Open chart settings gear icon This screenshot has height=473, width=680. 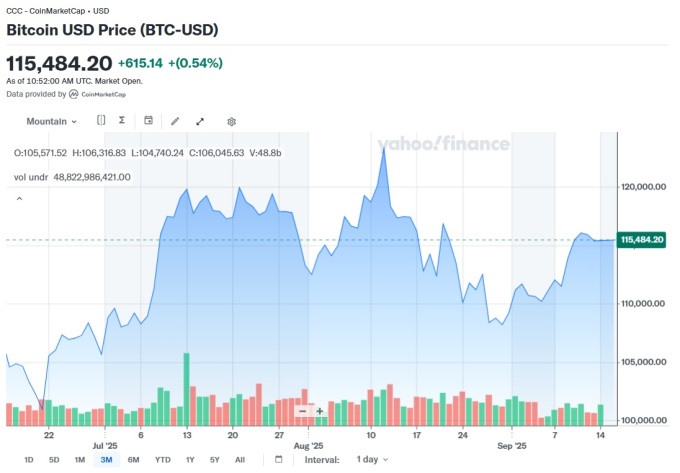232,122
